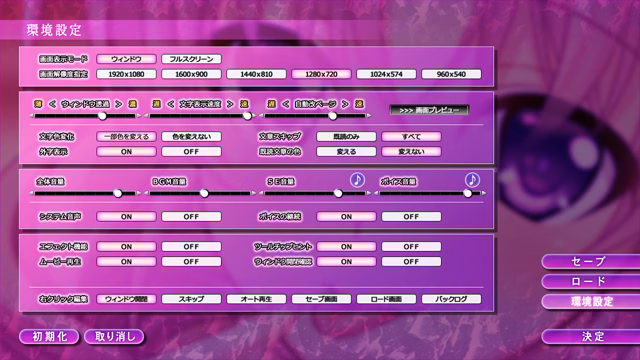The image size is (640, 360).
Task: Select フルスクリーン display mode
Action: coord(191,59)
